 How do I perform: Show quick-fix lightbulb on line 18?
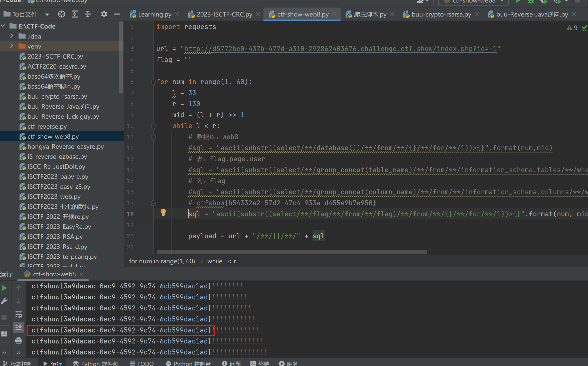(x=163, y=212)
